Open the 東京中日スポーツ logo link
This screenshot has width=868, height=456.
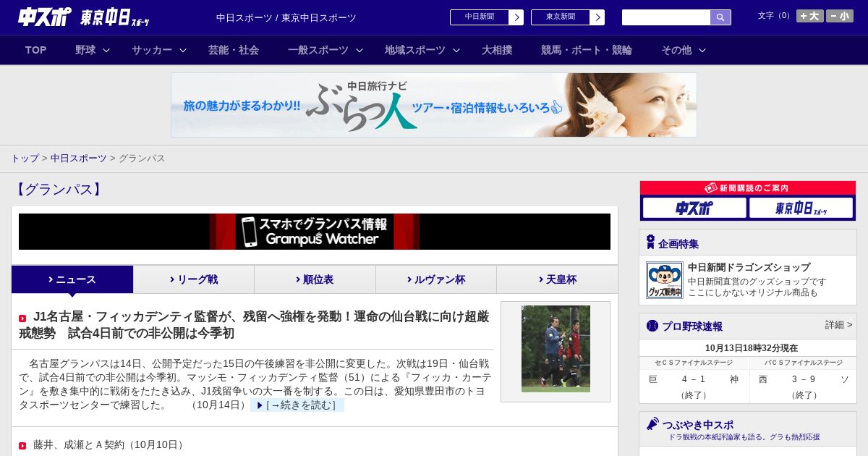[115, 17]
